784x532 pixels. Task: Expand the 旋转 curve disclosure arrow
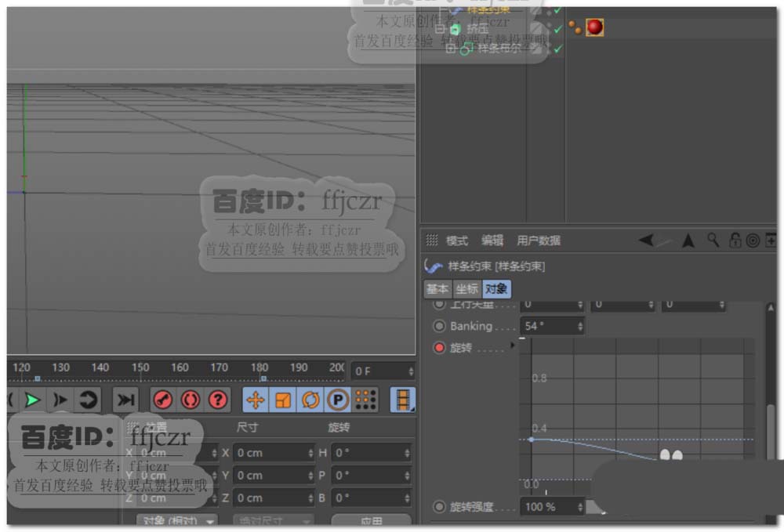point(512,345)
